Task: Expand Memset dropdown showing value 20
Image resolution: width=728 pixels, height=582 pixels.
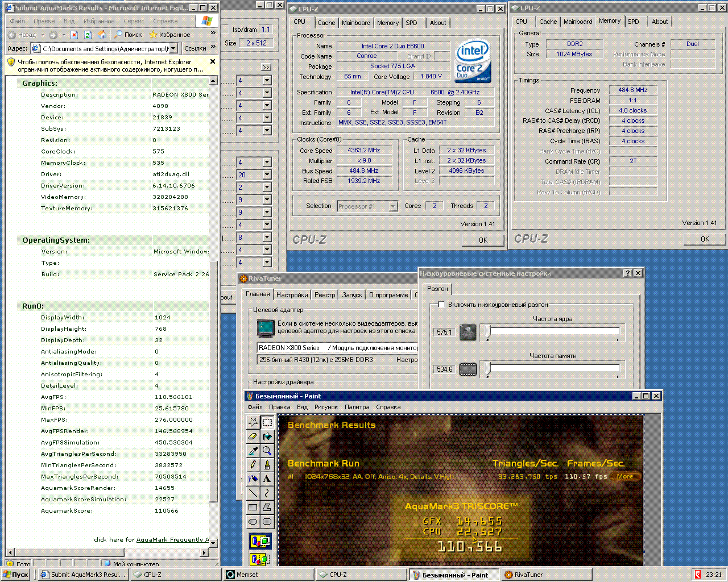Action: click(267, 174)
